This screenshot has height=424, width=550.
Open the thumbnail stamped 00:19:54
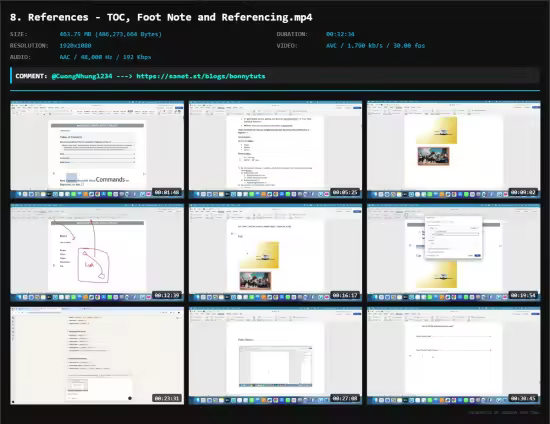(454, 253)
